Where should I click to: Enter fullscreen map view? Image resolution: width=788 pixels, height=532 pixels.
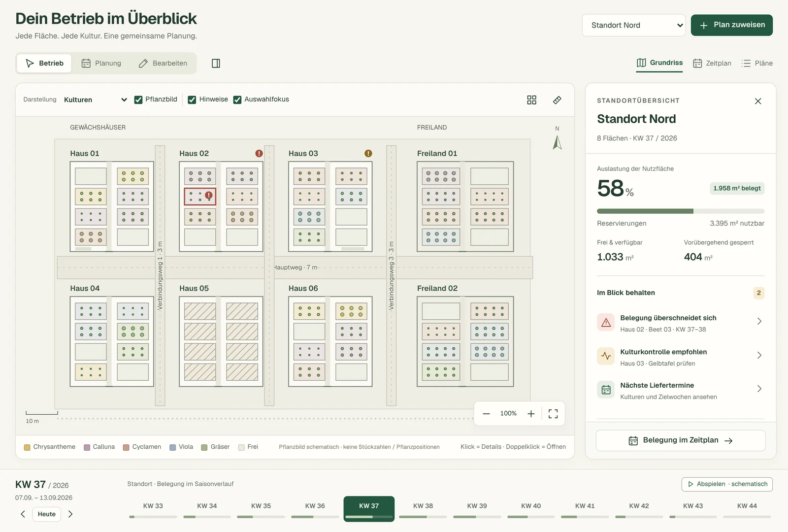553,414
